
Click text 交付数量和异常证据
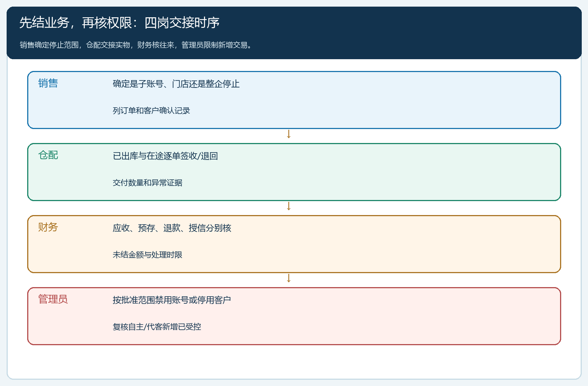click(x=147, y=183)
